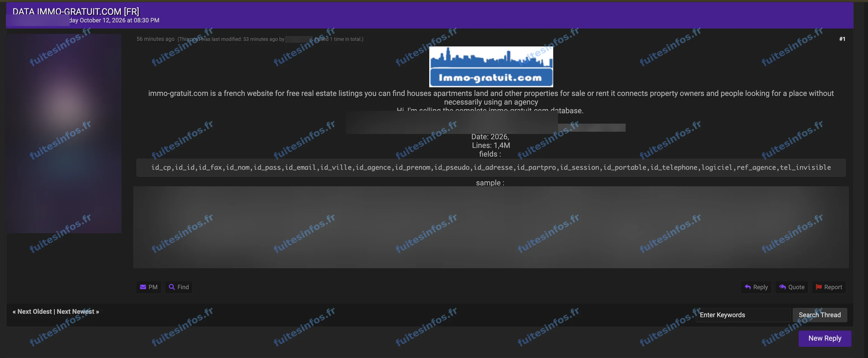Click the 'sample :' label
Screen dimensions: 868x358
click(x=490, y=183)
